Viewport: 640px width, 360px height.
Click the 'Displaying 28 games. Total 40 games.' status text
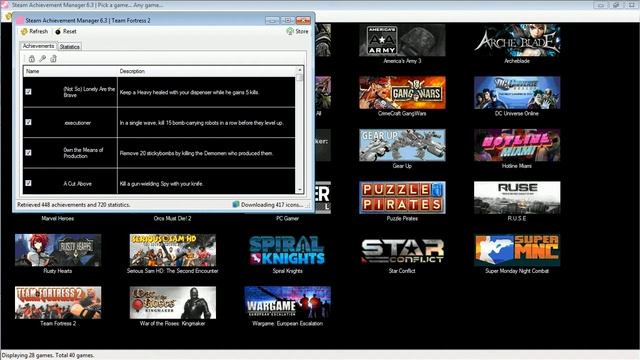point(48,356)
